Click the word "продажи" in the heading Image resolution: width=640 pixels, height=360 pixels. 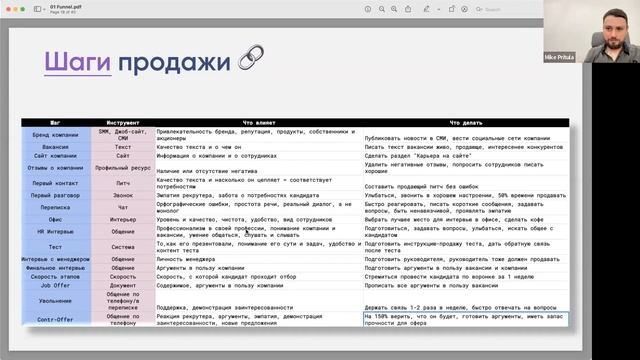click(x=174, y=63)
